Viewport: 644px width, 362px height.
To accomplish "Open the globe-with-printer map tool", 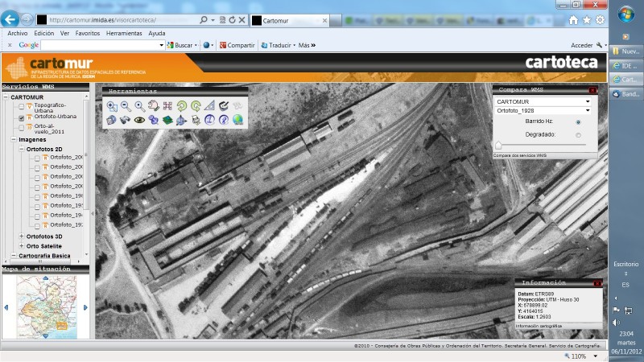I will [x=112, y=120].
